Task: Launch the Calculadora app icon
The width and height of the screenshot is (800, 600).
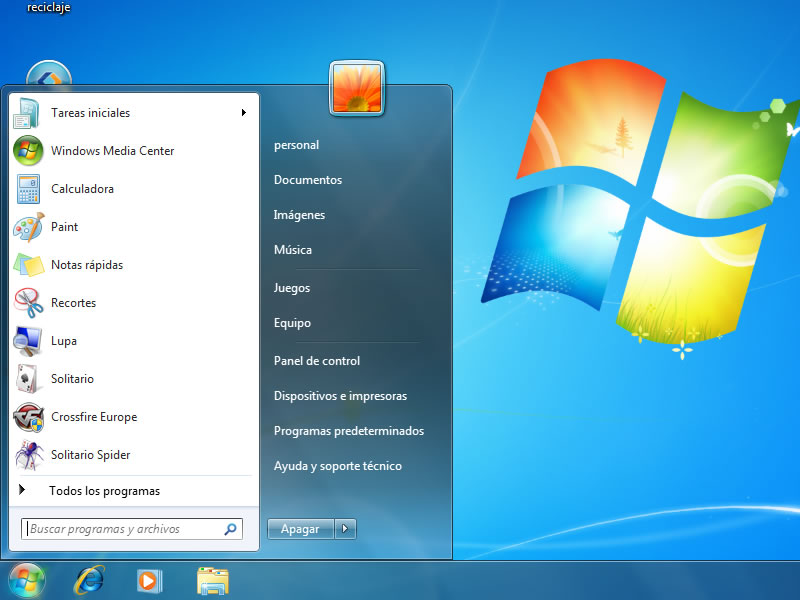Action: 29,189
